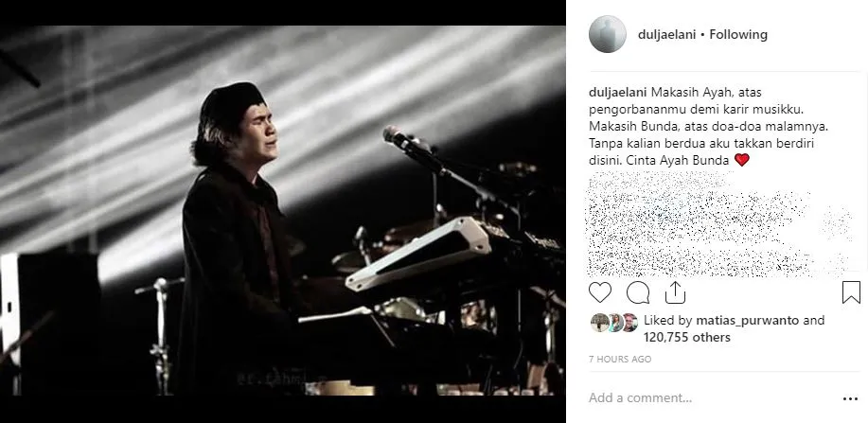The height and width of the screenshot is (423, 868).
Task: Like the post with heart icon
Action: [x=599, y=292]
